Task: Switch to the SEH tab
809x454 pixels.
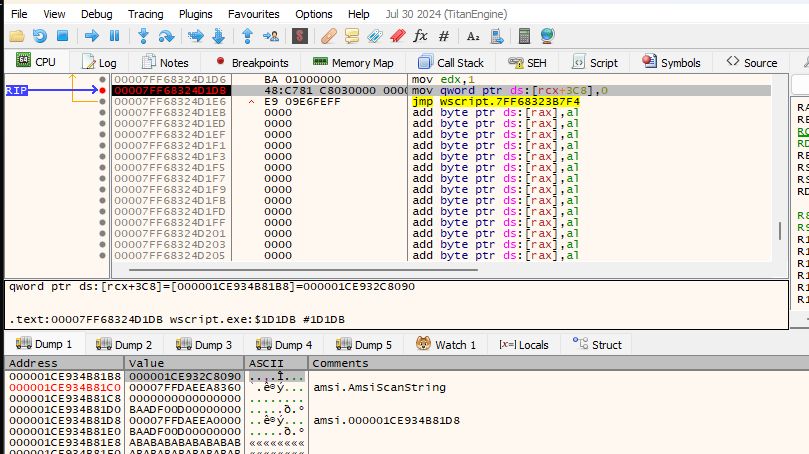Action: point(527,62)
